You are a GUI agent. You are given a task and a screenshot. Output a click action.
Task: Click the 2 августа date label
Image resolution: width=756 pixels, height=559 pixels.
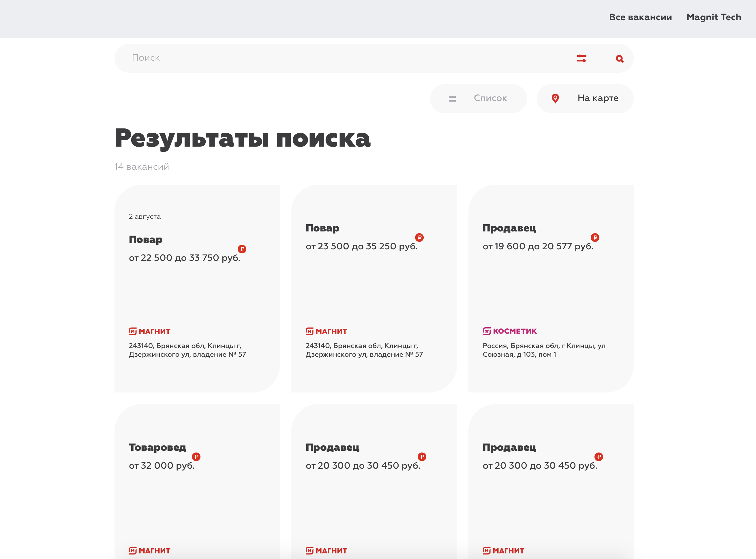click(145, 216)
